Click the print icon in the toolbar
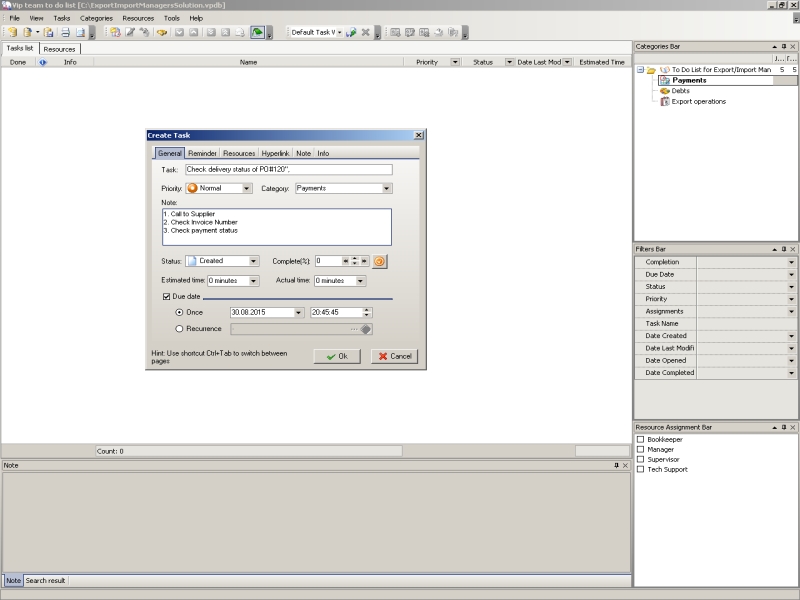This screenshot has width=800, height=600. (64, 33)
